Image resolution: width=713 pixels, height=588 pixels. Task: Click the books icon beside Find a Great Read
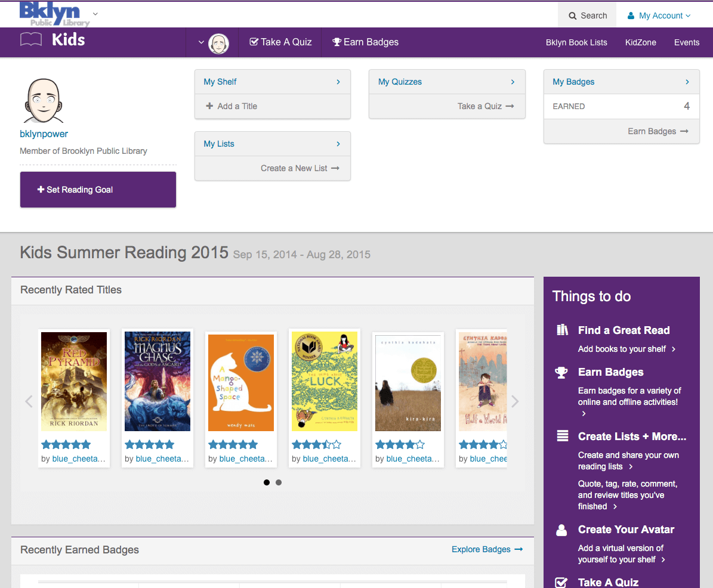pyautogui.click(x=561, y=330)
